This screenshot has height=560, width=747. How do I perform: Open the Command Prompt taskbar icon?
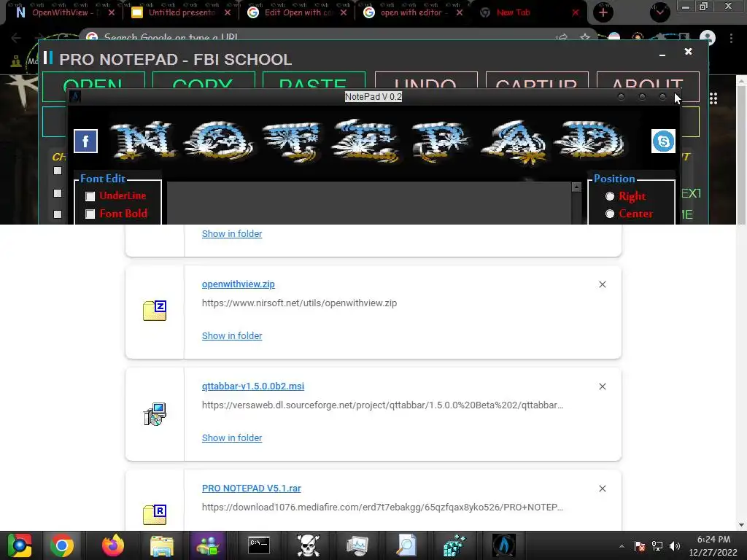pyautogui.click(x=259, y=545)
